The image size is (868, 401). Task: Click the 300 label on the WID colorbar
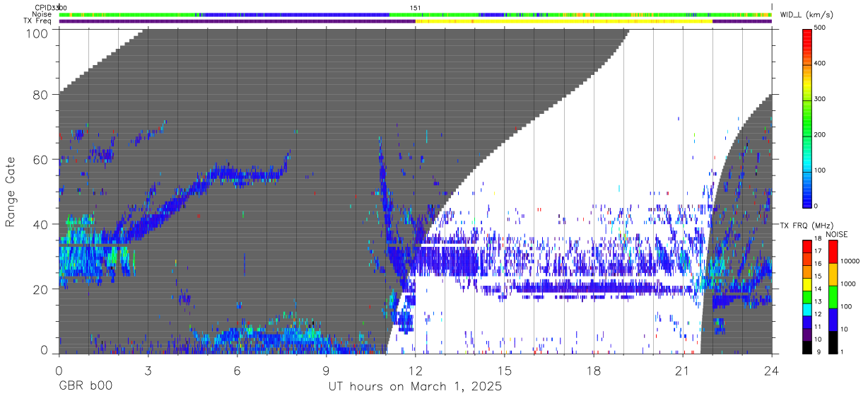[x=819, y=99]
